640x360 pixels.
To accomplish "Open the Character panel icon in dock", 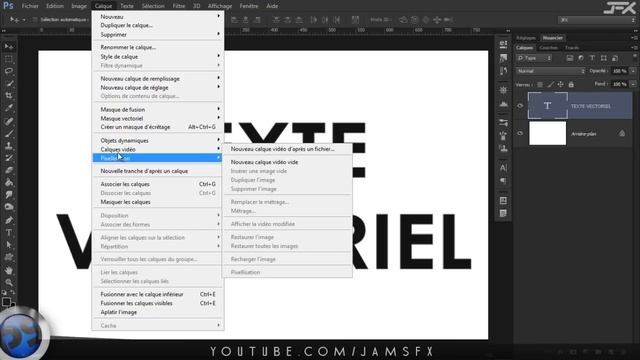I will (503, 167).
